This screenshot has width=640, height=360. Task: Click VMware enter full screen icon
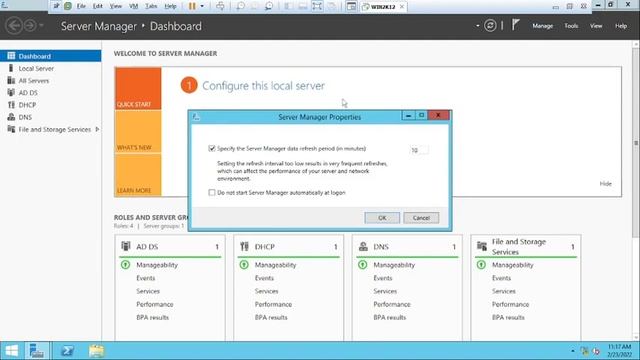317,6
